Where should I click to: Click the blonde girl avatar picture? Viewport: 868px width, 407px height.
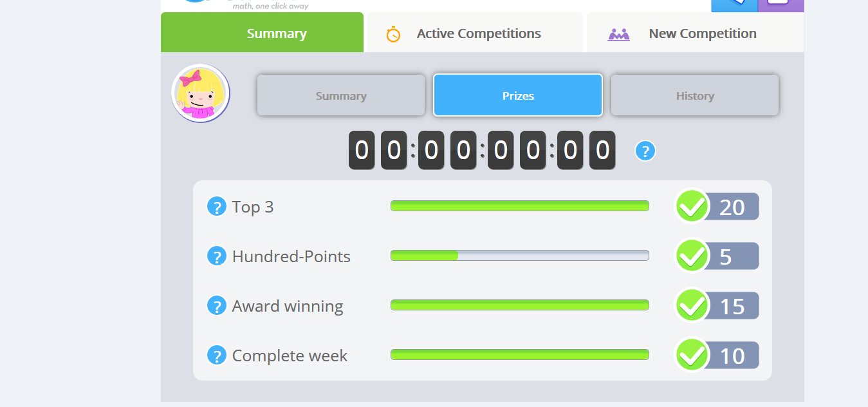click(201, 93)
